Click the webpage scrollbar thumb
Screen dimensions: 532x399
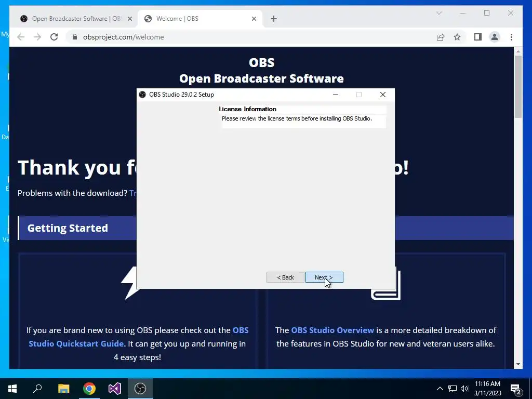coord(518,87)
